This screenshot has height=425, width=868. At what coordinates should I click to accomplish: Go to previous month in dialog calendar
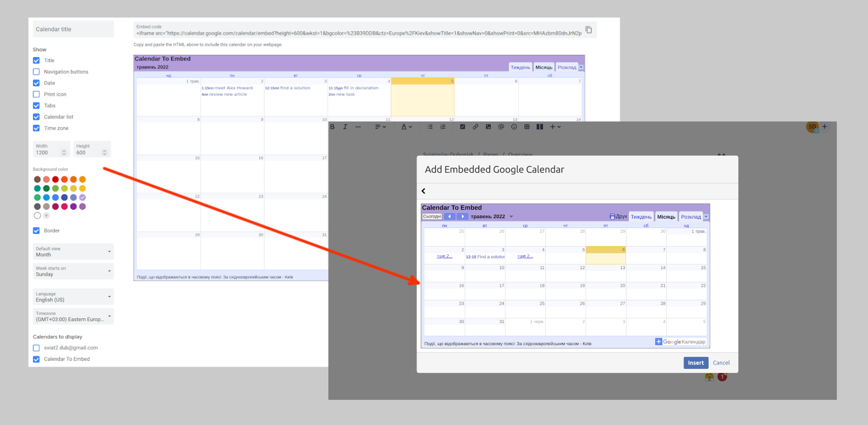450,217
